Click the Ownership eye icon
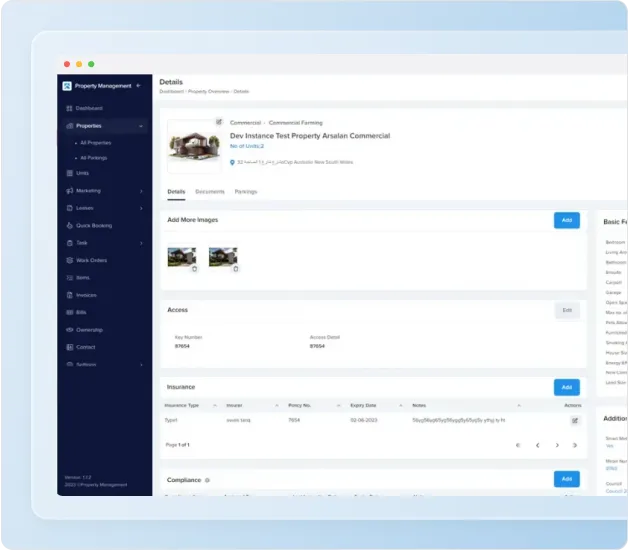This screenshot has height=550, width=628. tap(69, 330)
